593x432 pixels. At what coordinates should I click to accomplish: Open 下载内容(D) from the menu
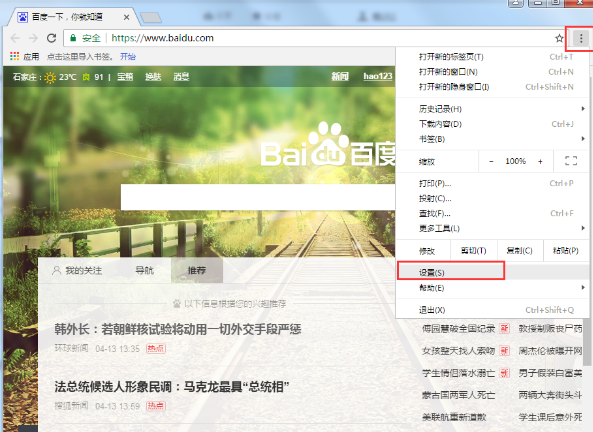[492, 124]
